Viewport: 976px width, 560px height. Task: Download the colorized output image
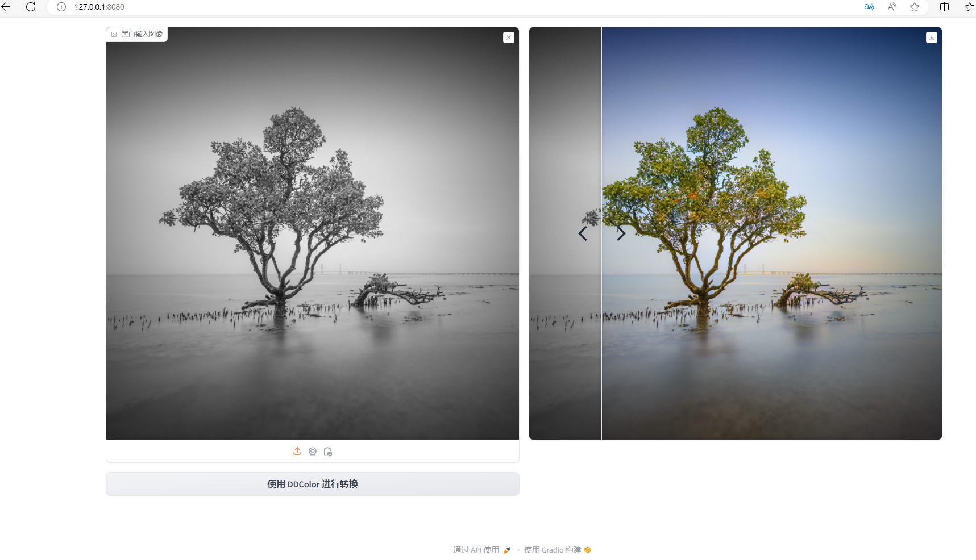click(931, 37)
